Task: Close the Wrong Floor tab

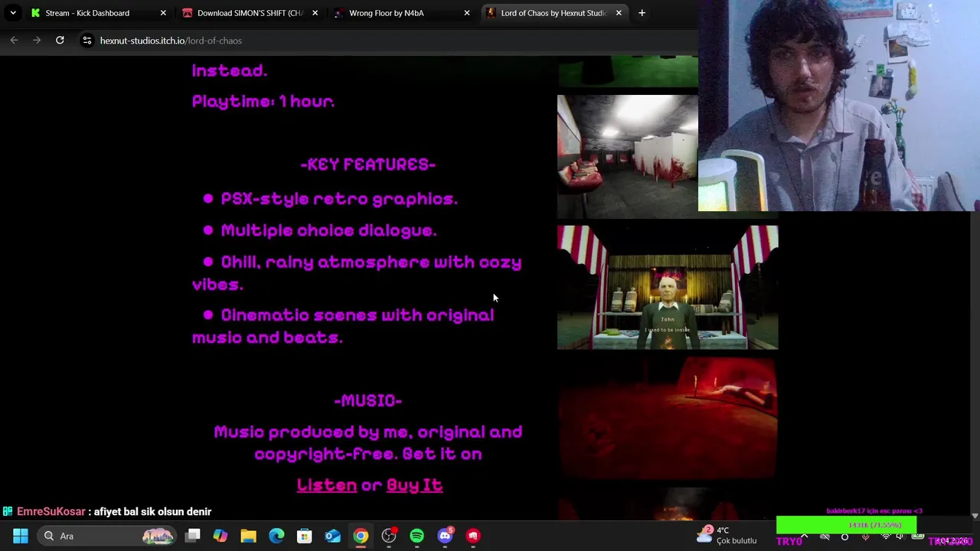Action: click(x=467, y=13)
